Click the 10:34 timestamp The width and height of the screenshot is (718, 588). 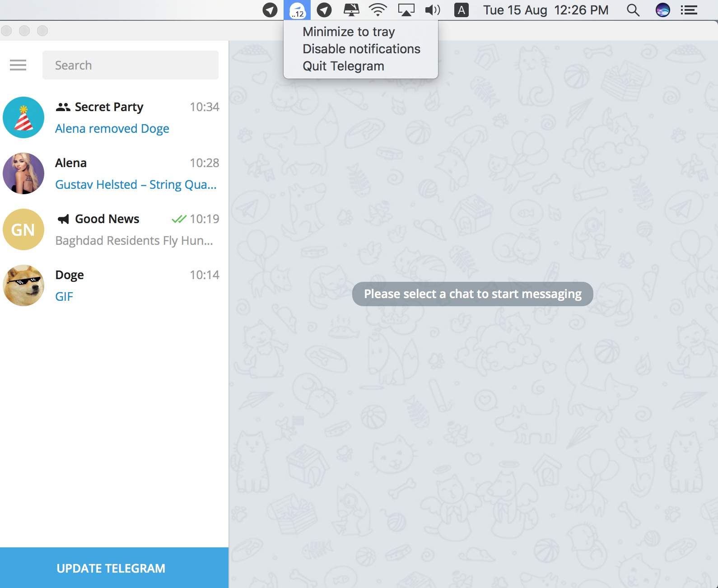205,107
